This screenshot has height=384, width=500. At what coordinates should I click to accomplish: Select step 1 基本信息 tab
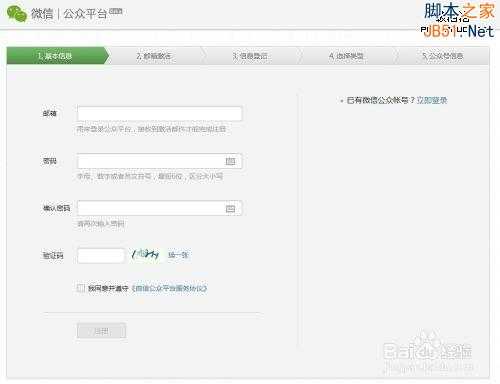pos(57,56)
